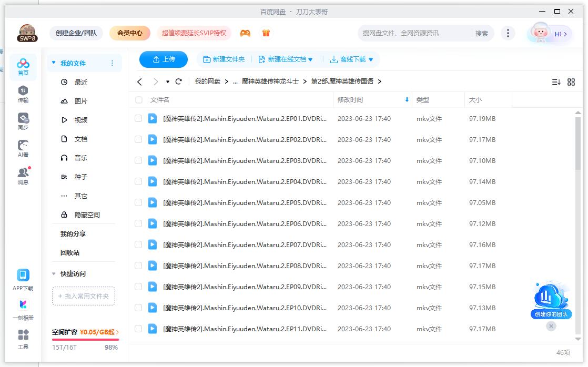The image size is (588, 367).
Task: Click the 拖入常用文件夹 drop box
Action: click(83, 296)
